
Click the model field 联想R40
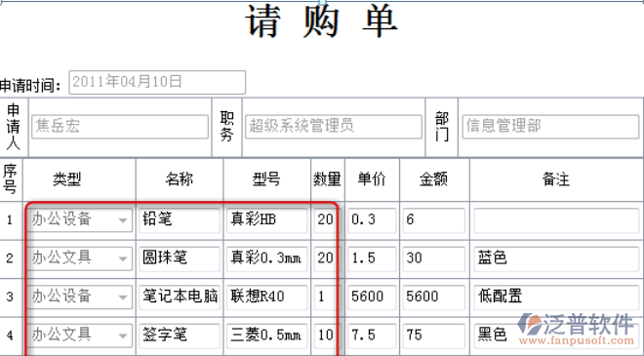click(x=267, y=297)
